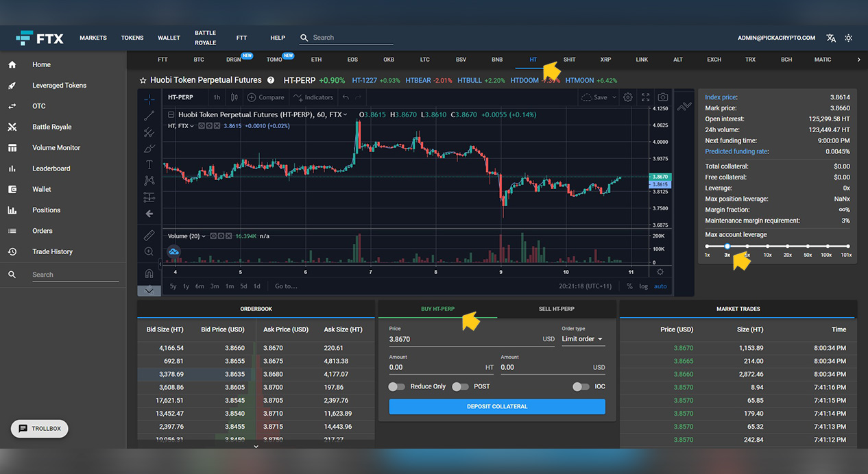Toggle log scale on chart
Viewport: 868px width, 474px height.
click(x=644, y=286)
